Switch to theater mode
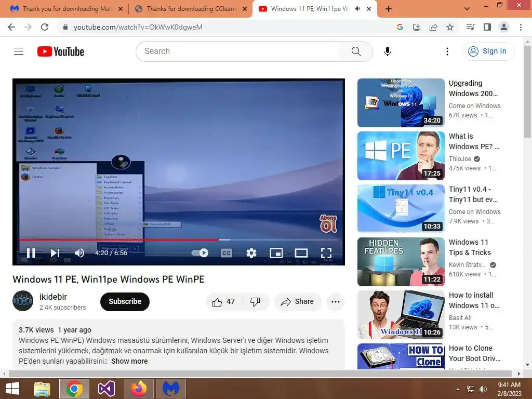This screenshot has width=532, height=399. click(x=301, y=253)
